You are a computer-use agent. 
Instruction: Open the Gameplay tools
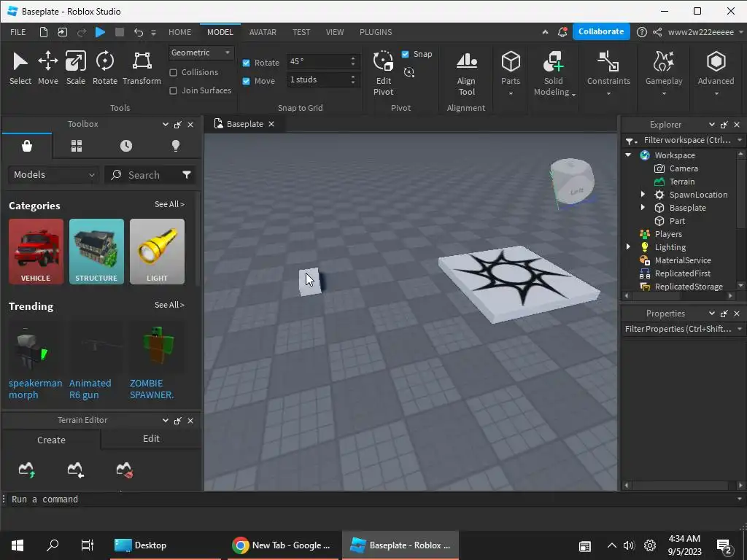tap(664, 73)
